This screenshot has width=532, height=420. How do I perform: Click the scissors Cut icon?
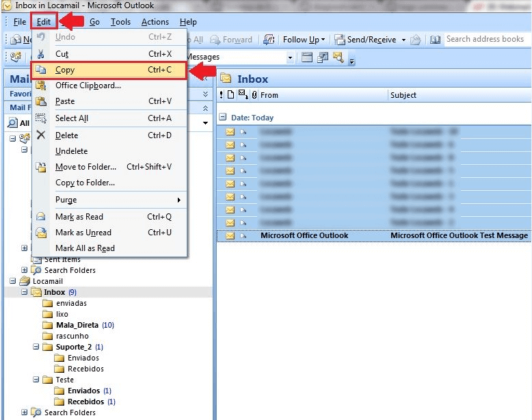coord(41,54)
